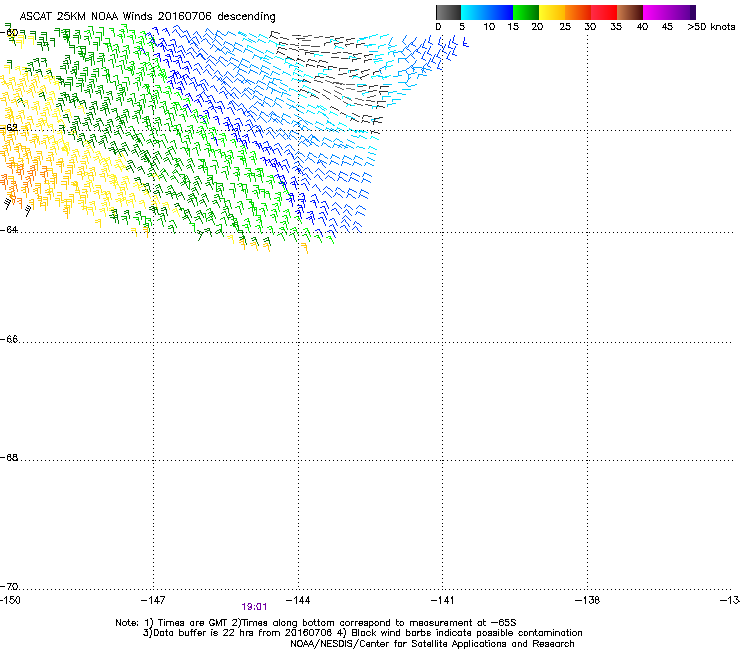Click the latitude label -68
The image size is (740, 650).
(9, 457)
